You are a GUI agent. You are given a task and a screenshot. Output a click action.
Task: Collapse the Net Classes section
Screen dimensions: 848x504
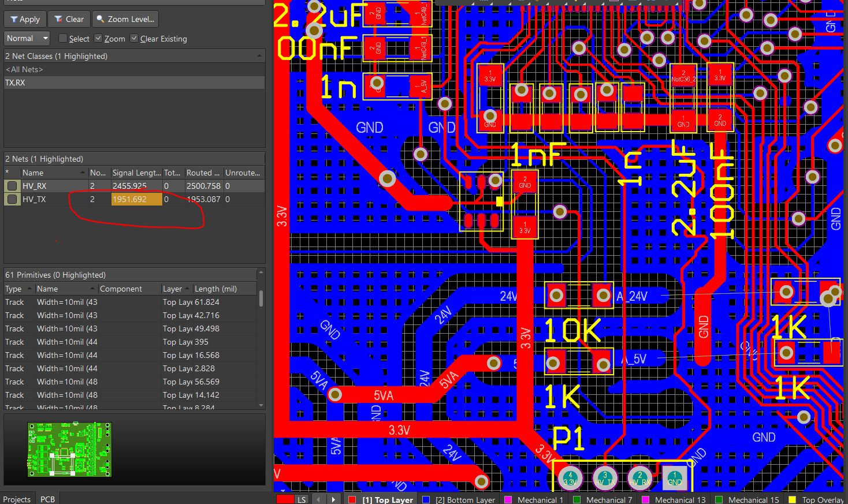tap(259, 56)
